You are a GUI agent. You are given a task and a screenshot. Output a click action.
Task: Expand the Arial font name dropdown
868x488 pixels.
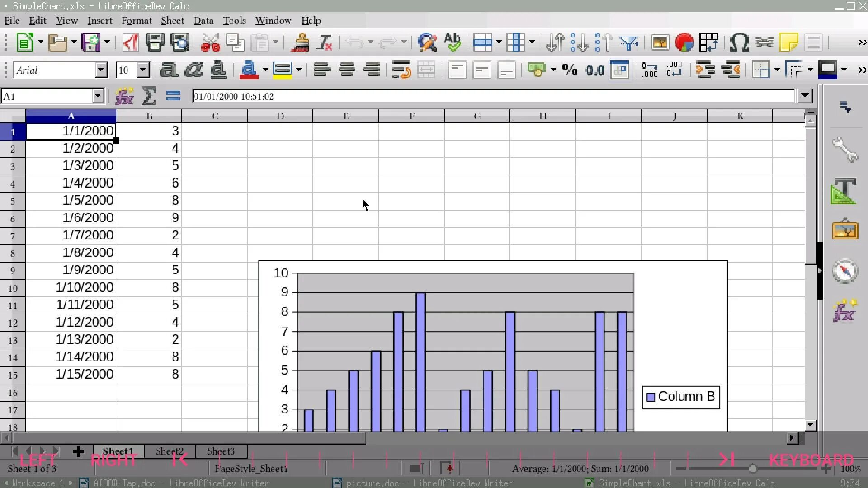tap(101, 70)
